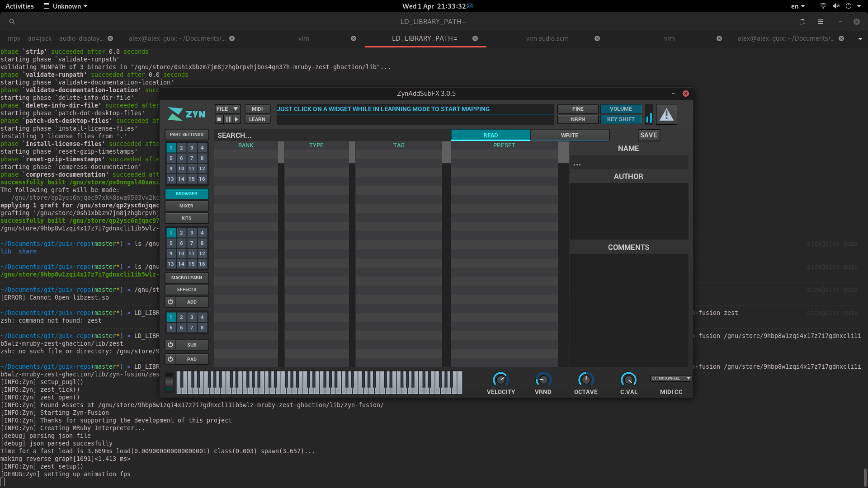Click the new tab icon in terminal header
This screenshot has width=868, height=488.
(802, 22)
